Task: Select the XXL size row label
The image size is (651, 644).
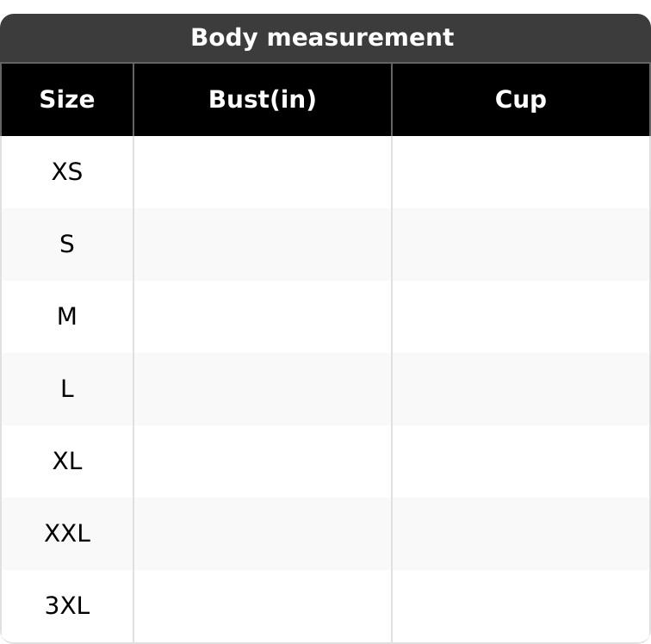Action: (67, 534)
